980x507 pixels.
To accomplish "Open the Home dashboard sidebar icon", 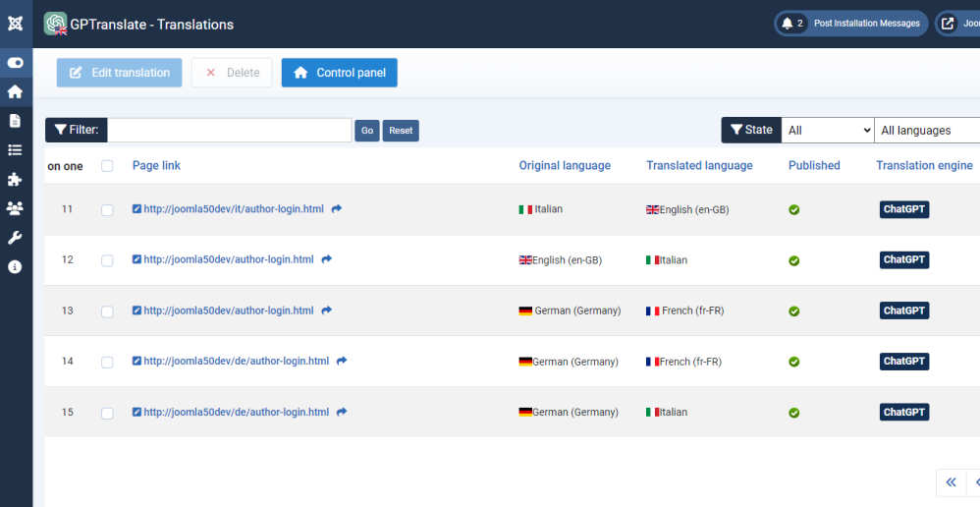I will point(15,92).
